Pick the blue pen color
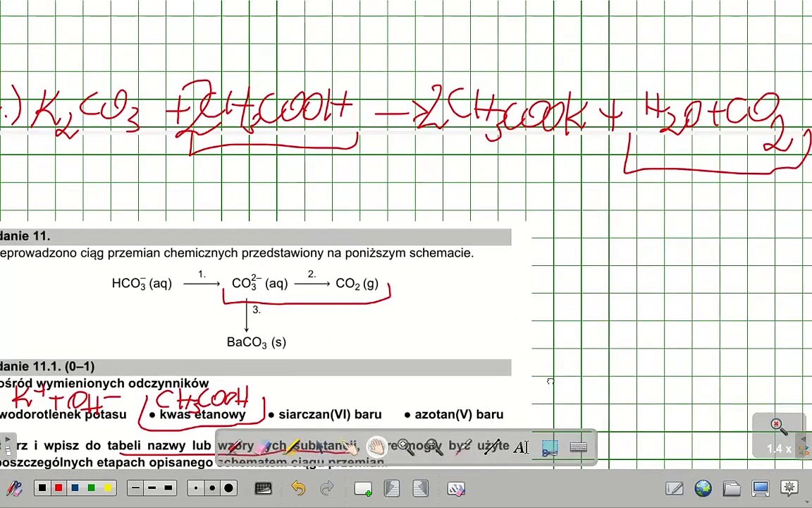812x508 pixels. (75, 488)
